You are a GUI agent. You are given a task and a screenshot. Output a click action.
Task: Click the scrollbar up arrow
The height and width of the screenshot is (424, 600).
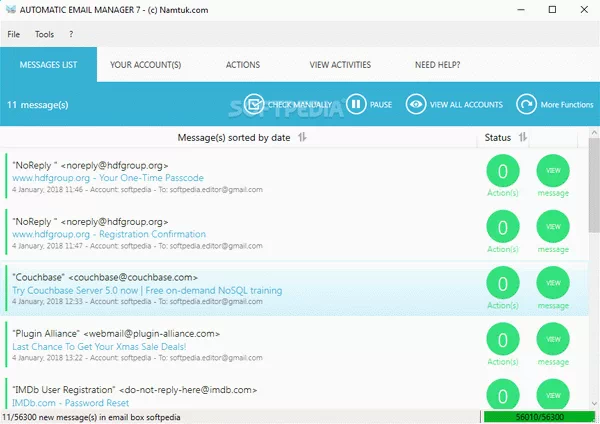594,133
